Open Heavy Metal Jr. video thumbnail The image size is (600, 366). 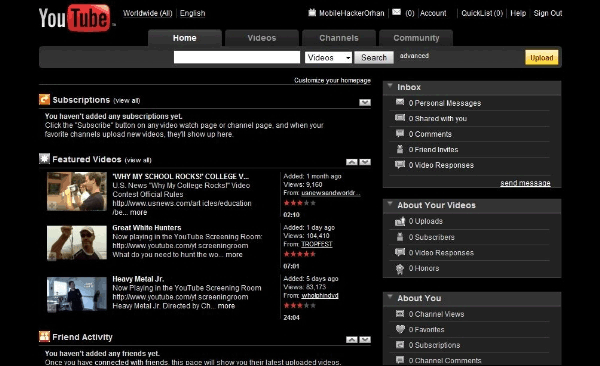click(77, 294)
